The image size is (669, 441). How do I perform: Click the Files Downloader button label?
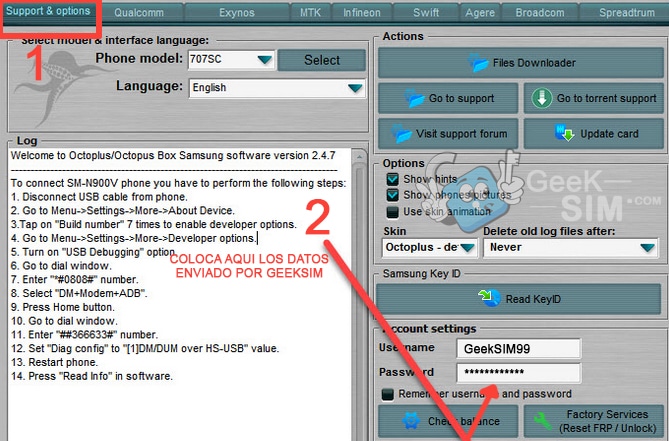(534, 63)
